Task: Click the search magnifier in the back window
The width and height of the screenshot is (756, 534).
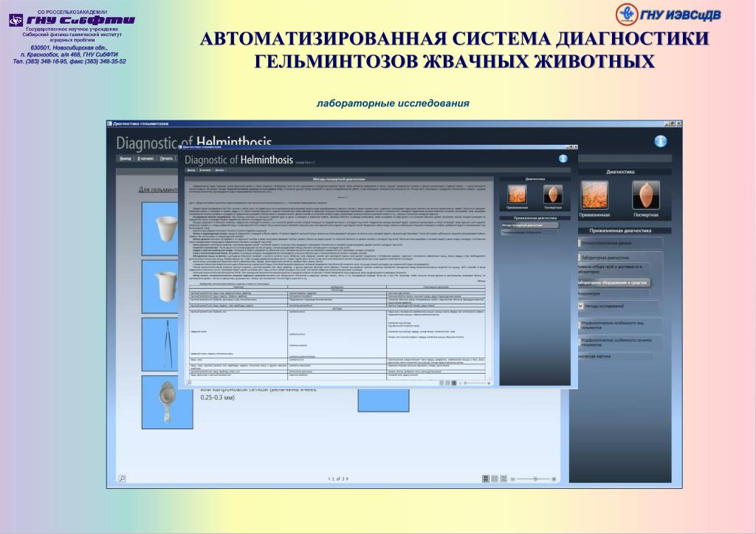Action: (x=122, y=479)
